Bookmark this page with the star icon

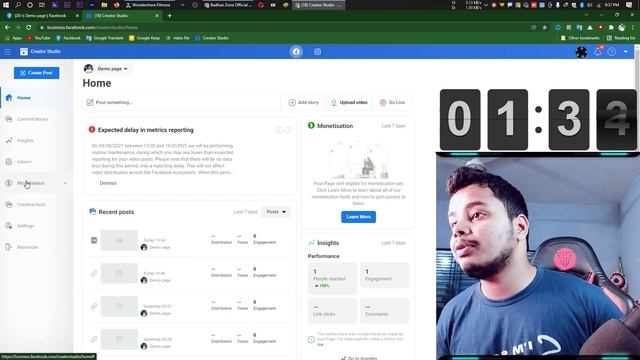(544, 27)
